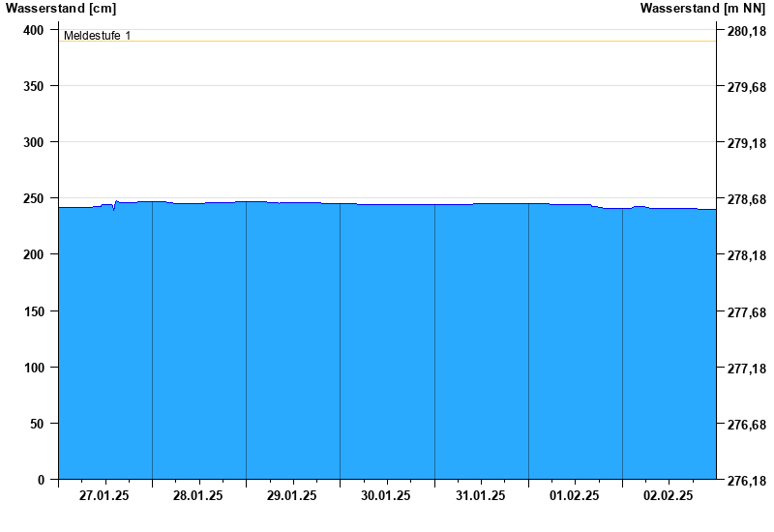Click the "Wasserstand [cm]" left axis title

coord(61,9)
